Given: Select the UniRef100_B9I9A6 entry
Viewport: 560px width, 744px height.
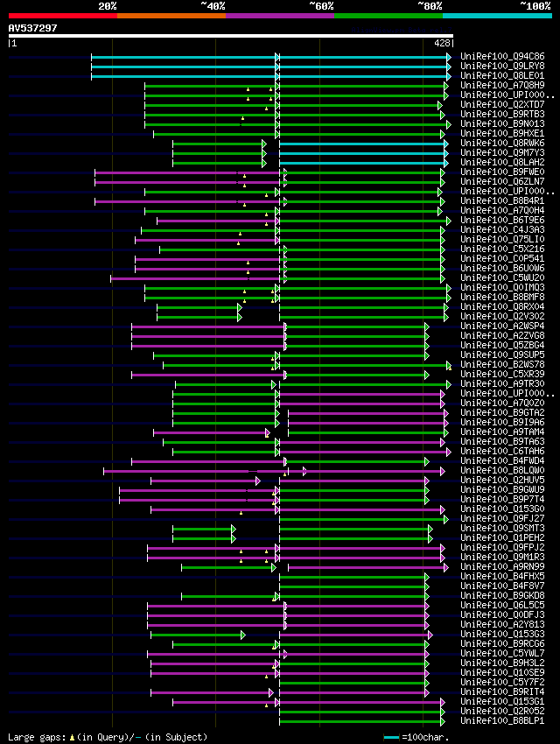Looking at the screenshot, I should click(x=502, y=422).
